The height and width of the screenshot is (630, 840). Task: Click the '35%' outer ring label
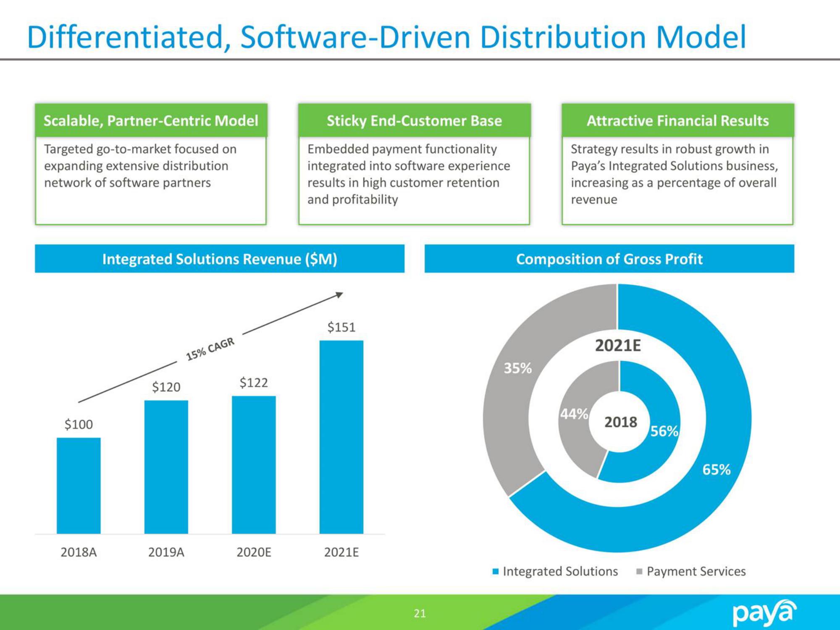[x=518, y=368]
